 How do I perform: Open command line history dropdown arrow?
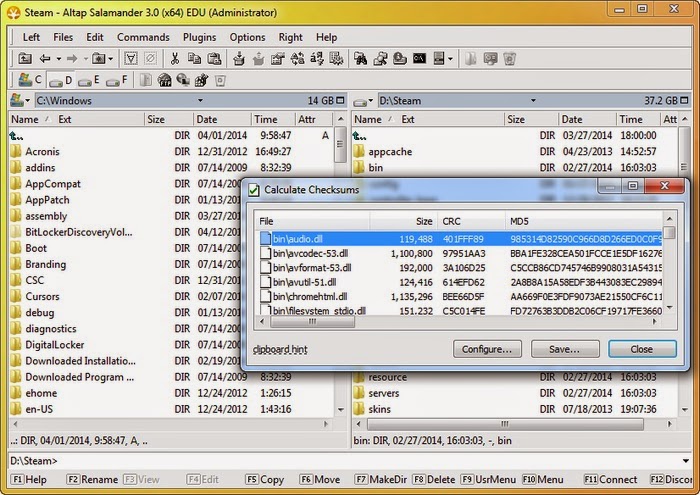coord(686,461)
